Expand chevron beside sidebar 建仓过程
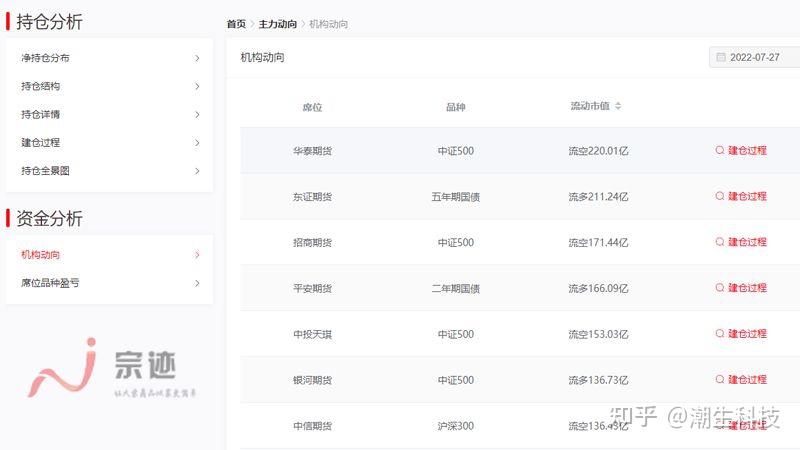 click(197, 142)
